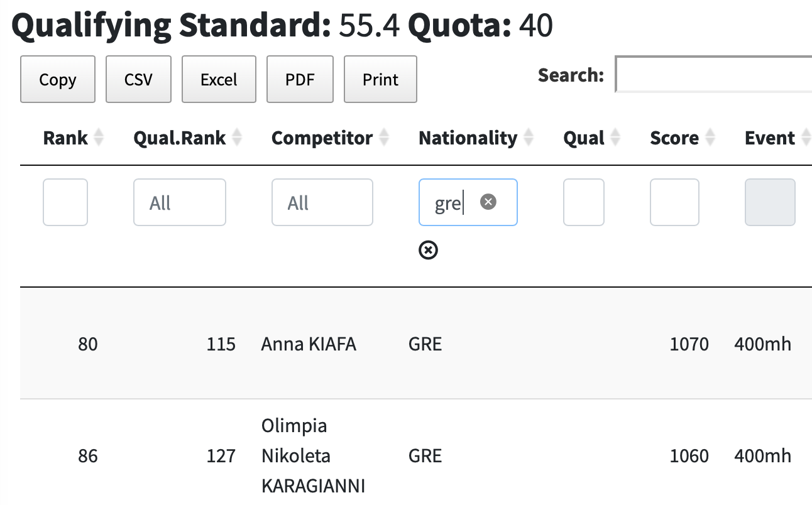The height and width of the screenshot is (505, 812).
Task: Download the table as PDF
Action: [300, 79]
